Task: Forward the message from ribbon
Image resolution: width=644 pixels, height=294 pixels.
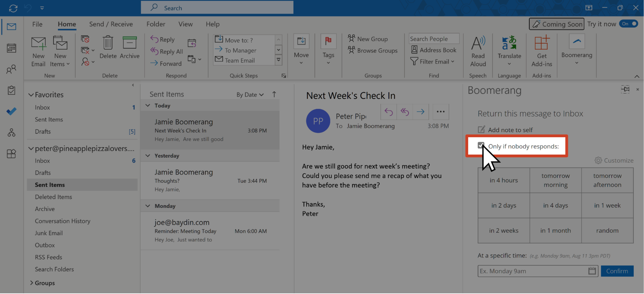Action: [166, 63]
